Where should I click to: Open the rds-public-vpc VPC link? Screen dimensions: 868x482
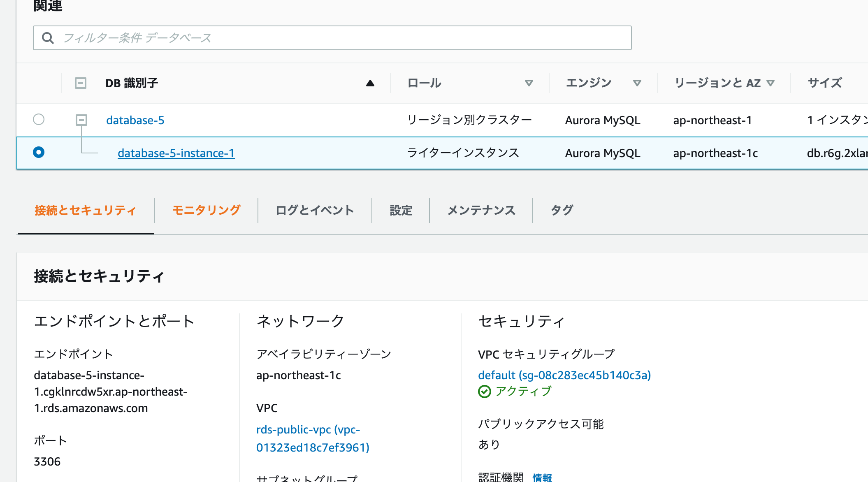313,438
